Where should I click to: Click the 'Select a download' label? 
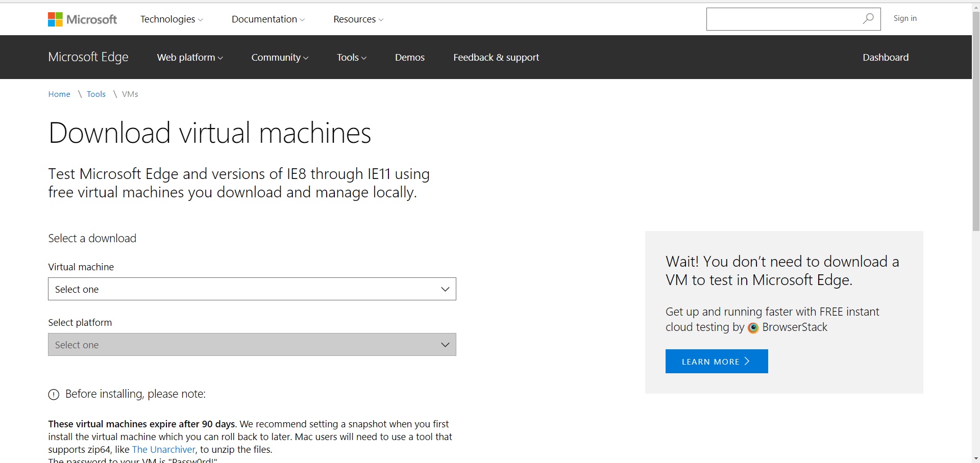tap(92, 239)
